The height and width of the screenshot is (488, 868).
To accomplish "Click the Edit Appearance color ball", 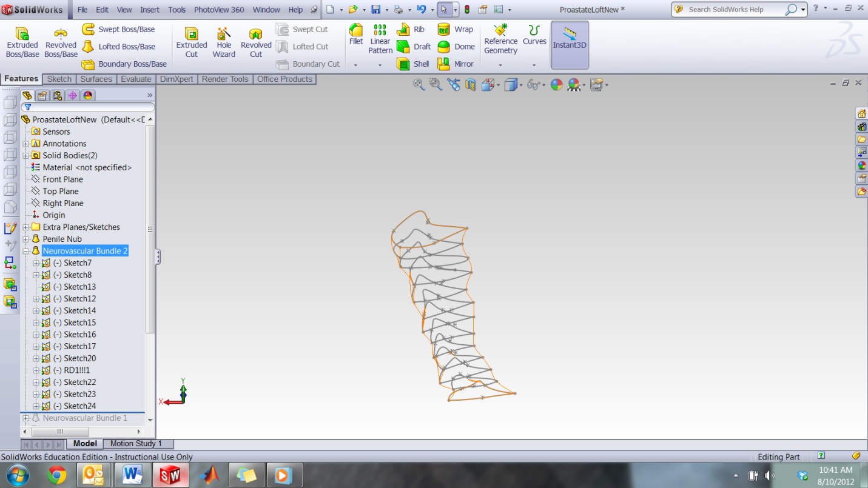I will coord(556,85).
